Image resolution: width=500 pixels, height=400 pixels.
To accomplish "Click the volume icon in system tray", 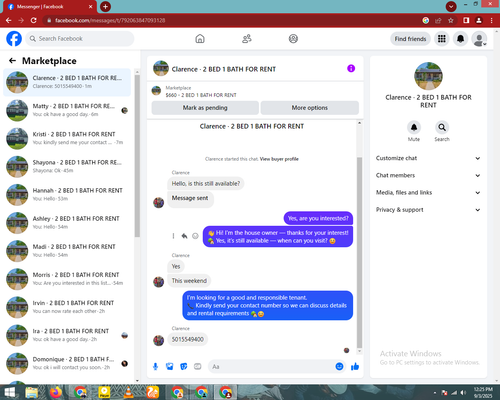I will (463, 393).
